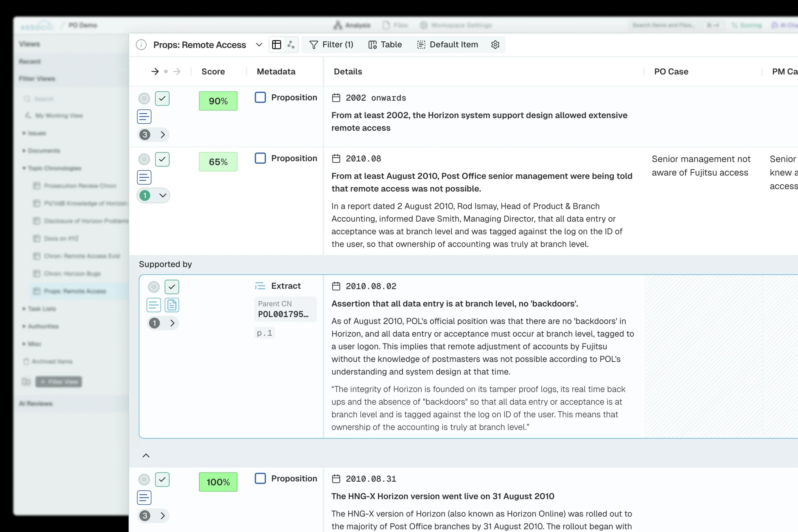Screen dimensions: 798x532
Task: Switch to the graph layout view icon
Action: (x=291, y=45)
